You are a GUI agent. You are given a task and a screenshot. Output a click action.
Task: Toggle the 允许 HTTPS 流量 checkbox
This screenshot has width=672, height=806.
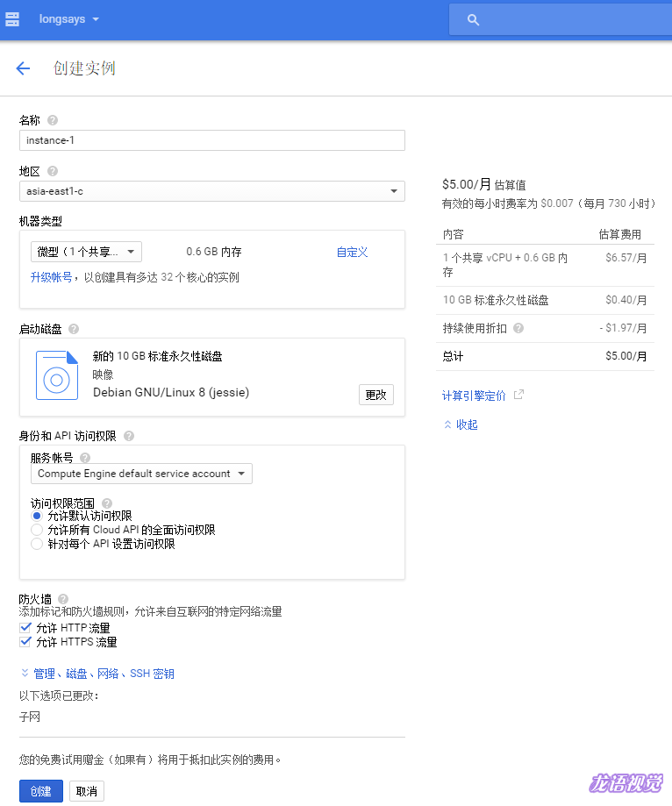[x=25, y=641]
